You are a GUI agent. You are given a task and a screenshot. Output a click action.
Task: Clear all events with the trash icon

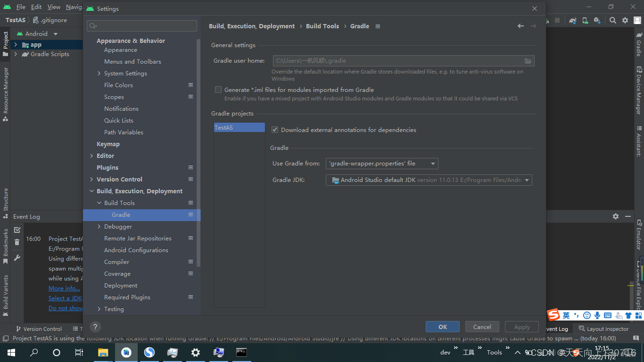click(17, 242)
